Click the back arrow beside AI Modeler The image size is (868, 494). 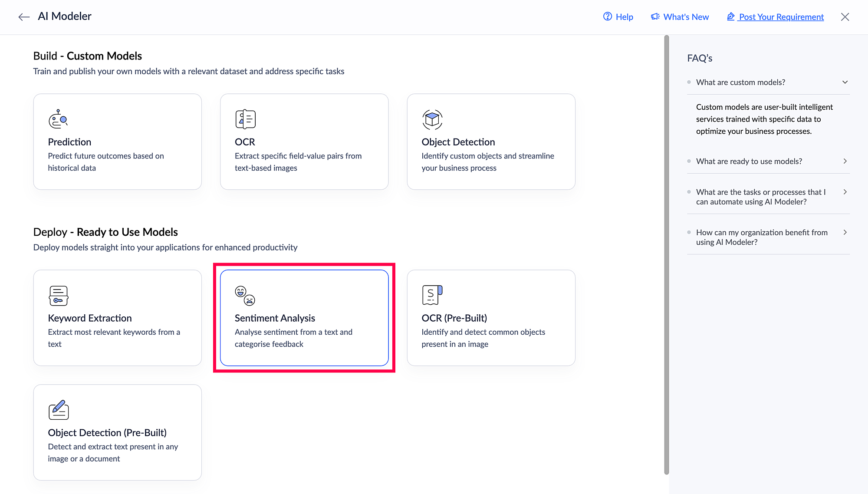point(24,17)
